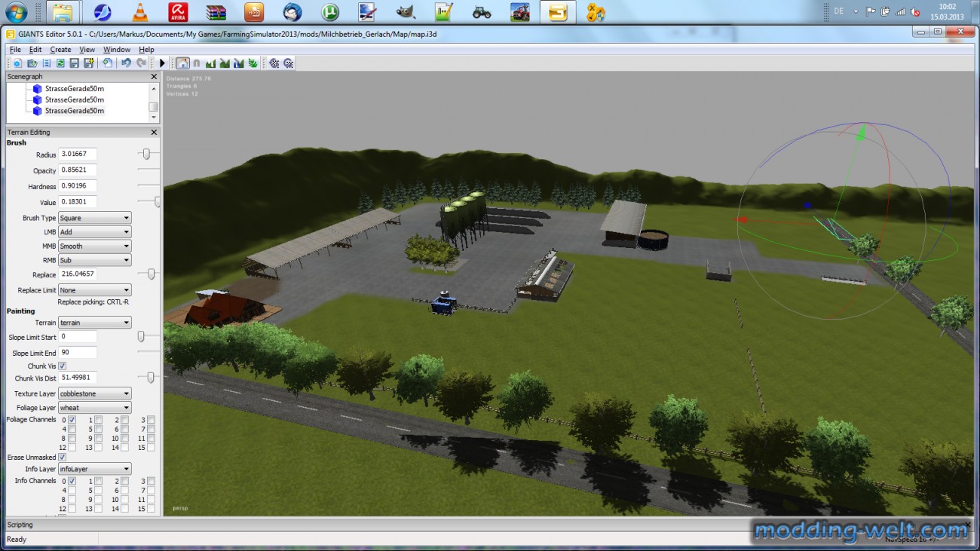This screenshot has height=551, width=980.
Task: Select the terrain paint mode icon
Action: (225, 63)
